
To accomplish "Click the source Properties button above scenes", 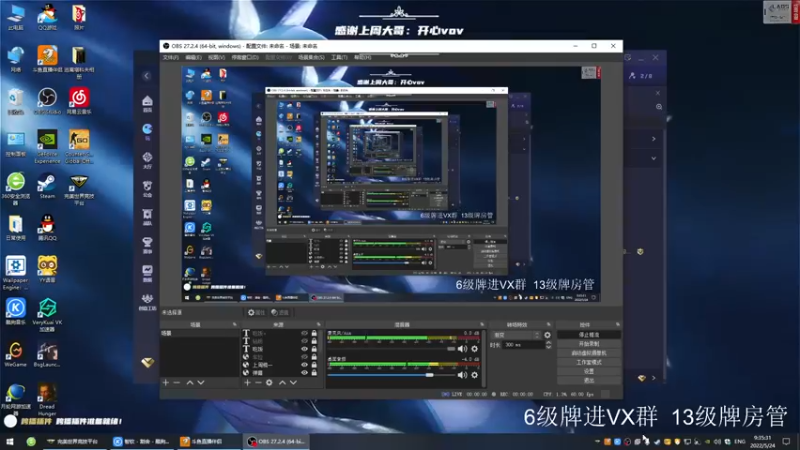I will click(x=256, y=312).
